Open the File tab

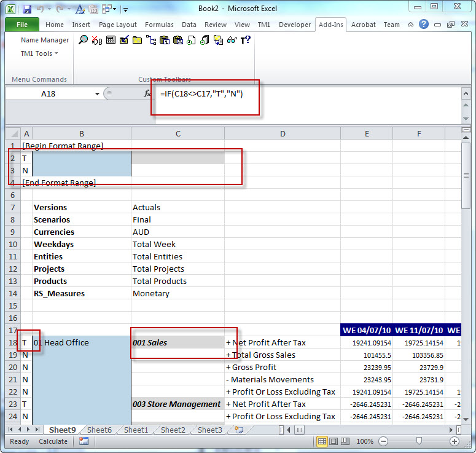click(22, 25)
